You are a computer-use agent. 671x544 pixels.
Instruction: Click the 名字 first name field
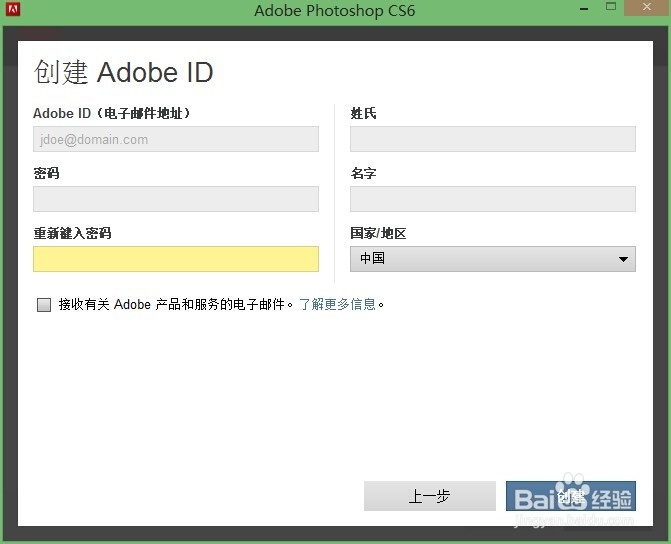point(493,199)
